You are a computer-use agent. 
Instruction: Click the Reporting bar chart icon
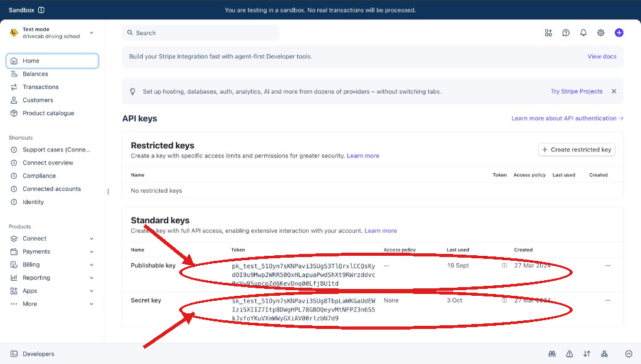(x=14, y=278)
